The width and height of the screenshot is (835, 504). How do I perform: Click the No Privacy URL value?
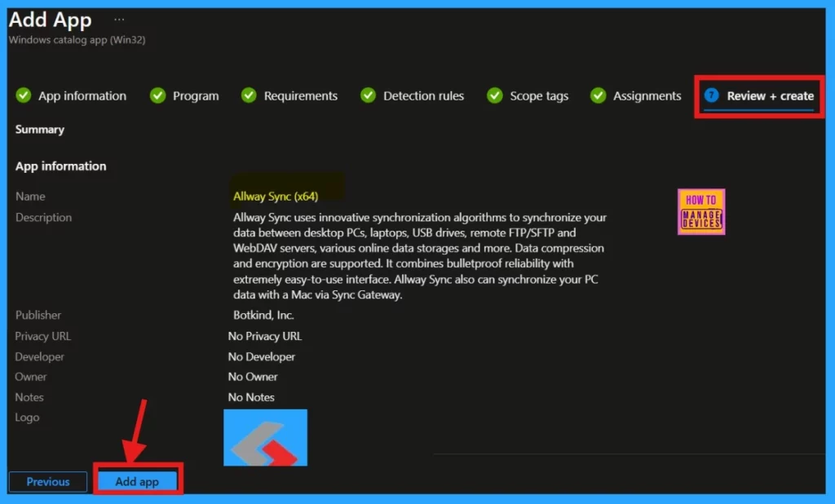coord(265,336)
